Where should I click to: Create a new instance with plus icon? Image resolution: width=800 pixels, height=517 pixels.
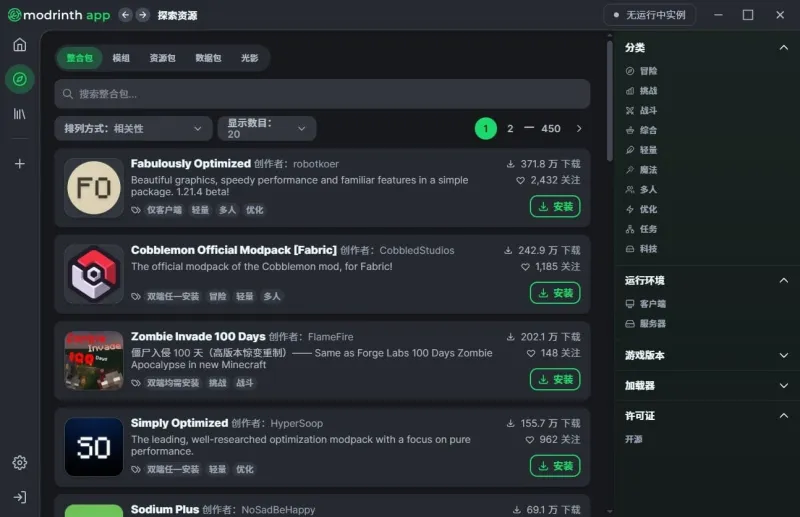[x=19, y=164]
